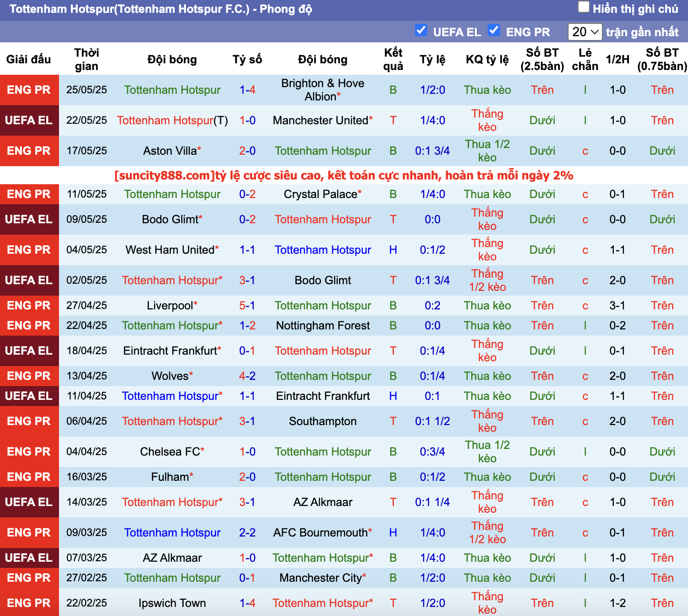Click the 0:3/4 odds in the Chelsea row
Screen dimensions: 688x616
pos(432,452)
